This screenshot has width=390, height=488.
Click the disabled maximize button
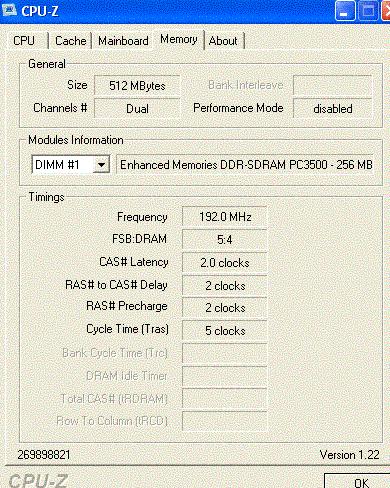[368, 11]
